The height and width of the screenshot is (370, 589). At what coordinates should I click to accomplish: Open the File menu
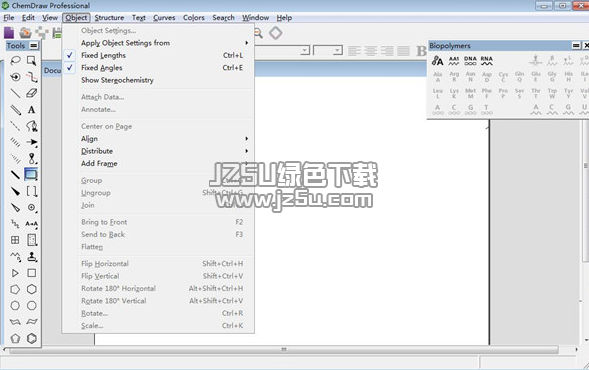click(x=9, y=18)
